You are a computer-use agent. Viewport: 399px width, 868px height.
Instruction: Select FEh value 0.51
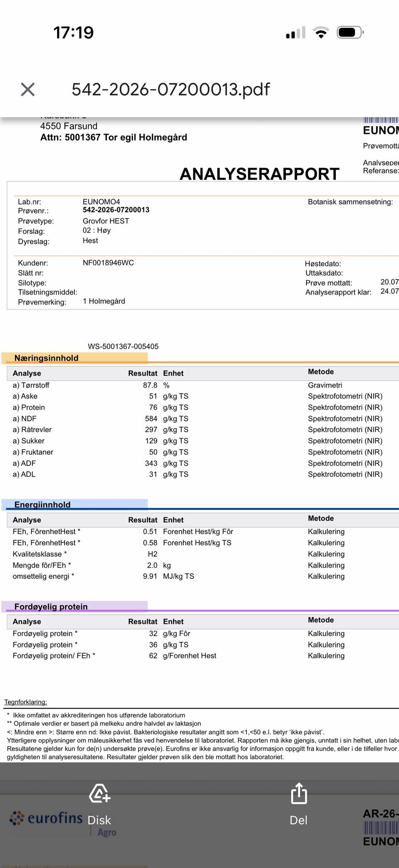point(150,532)
